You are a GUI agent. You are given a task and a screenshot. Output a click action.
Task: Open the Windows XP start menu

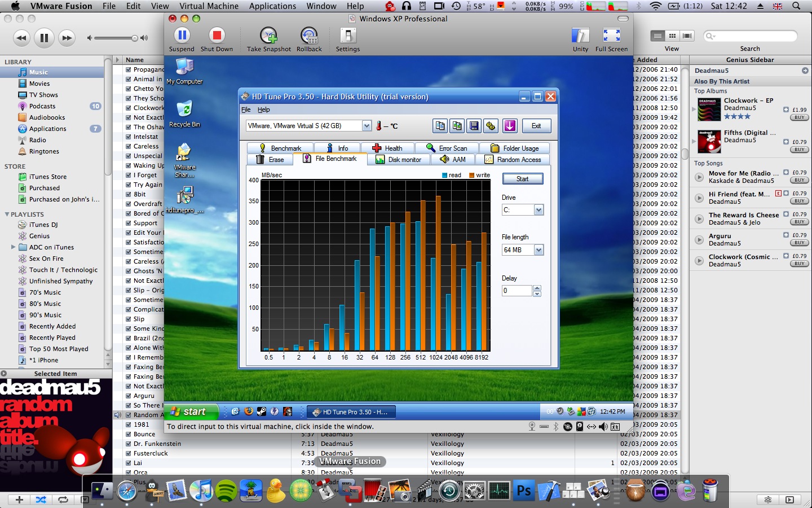coord(191,411)
